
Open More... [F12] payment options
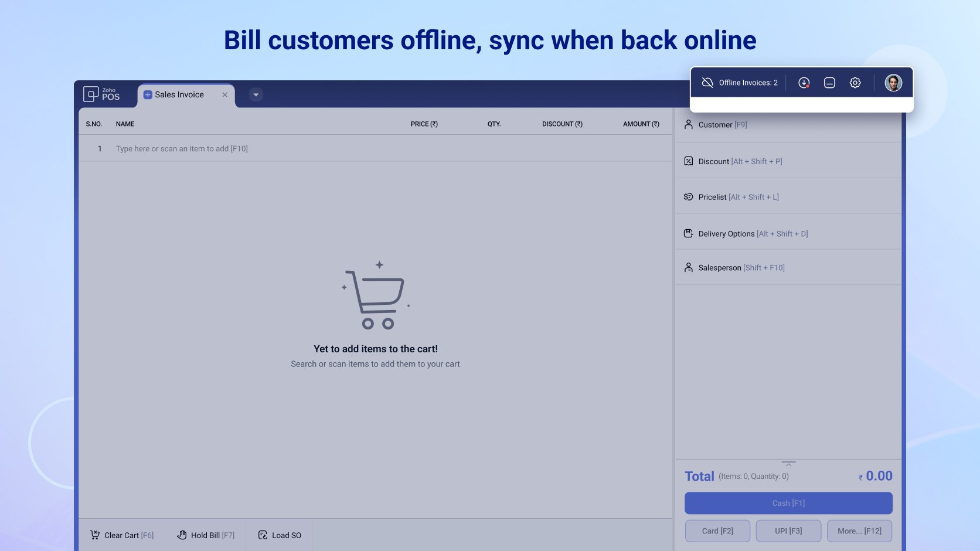[x=859, y=531]
